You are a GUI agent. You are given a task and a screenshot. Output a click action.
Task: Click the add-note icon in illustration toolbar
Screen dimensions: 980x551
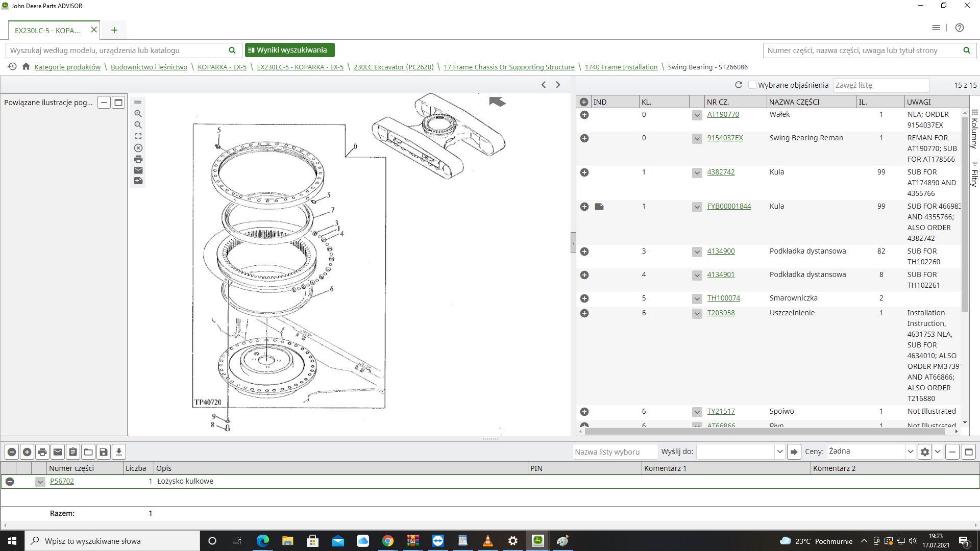138,181
